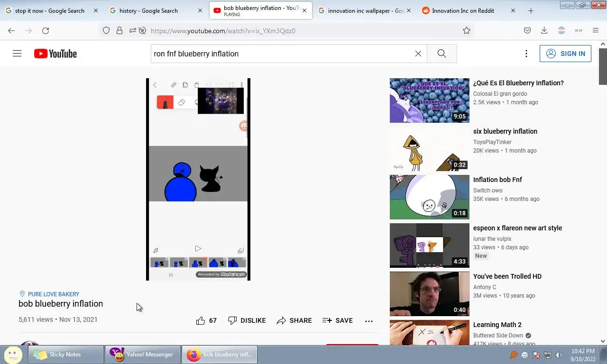Image resolution: width=607 pixels, height=364 pixels.
Task: Switch to 'history - Google Search' tab
Action: pyautogui.click(x=148, y=10)
